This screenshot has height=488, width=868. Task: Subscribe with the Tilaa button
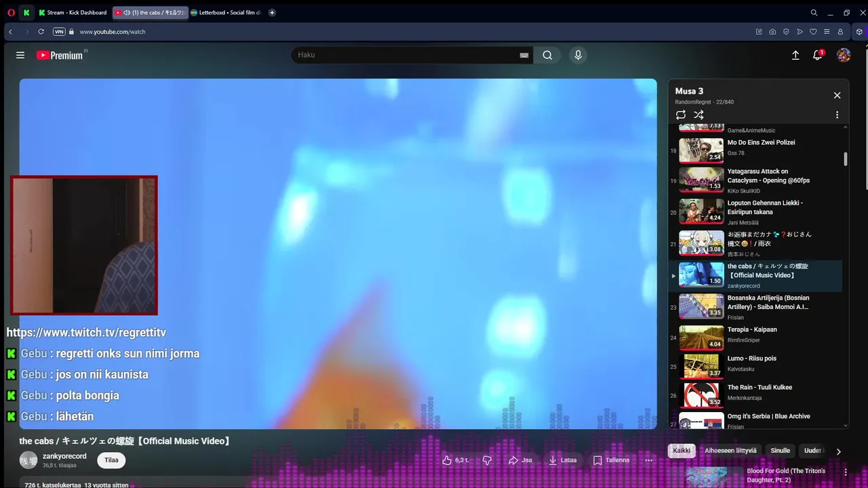pyautogui.click(x=111, y=460)
